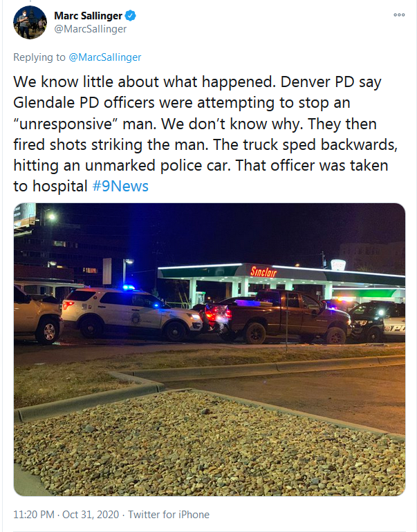Click the tan SUV at photo's left edge
Image resolution: width=417 pixels, height=532 pixels.
[x=37, y=314]
